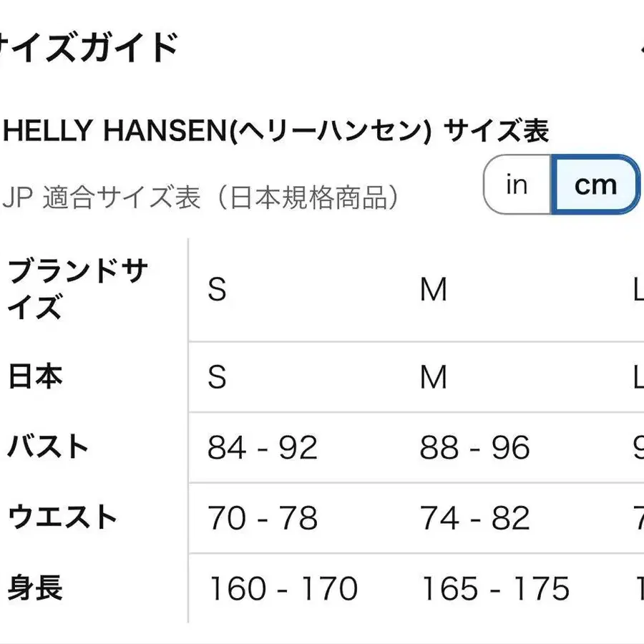This screenshot has width=644, height=644.
Task: Select the ウエスト row header
Action: pos(62,517)
